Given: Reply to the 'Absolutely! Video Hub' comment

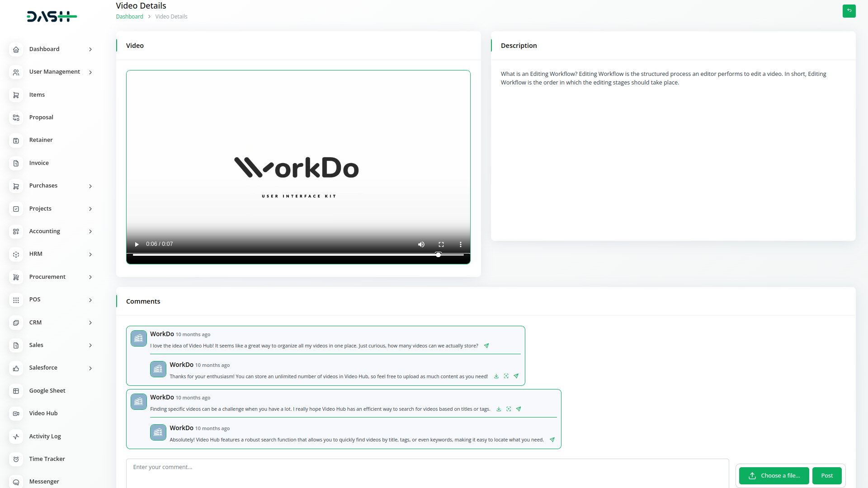Looking at the screenshot, I should point(552,440).
